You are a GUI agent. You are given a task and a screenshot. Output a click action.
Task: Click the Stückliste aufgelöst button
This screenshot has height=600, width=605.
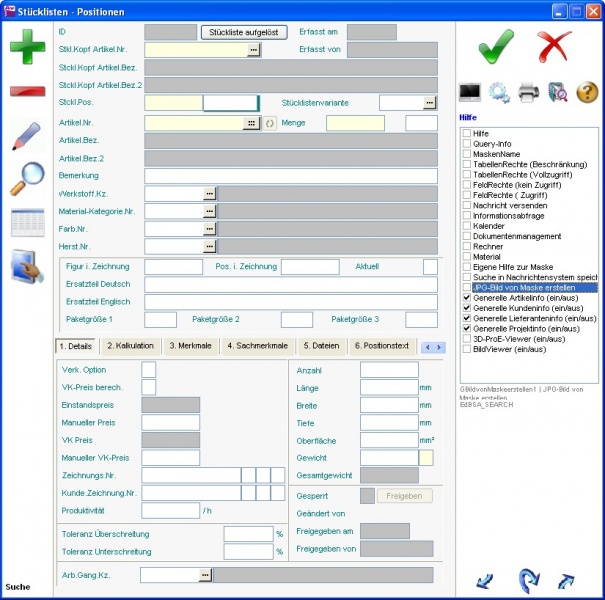tap(243, 32)
